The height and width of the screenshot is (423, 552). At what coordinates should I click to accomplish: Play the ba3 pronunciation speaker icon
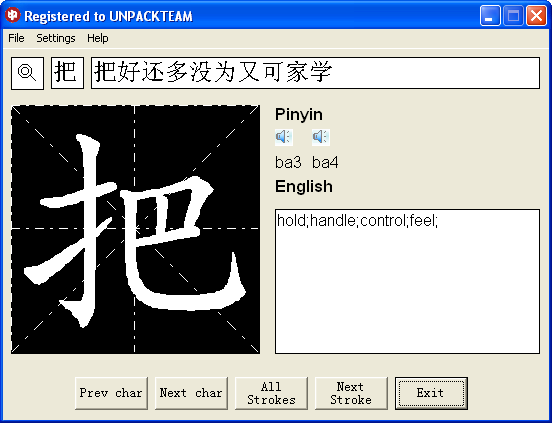pos(284,137)
